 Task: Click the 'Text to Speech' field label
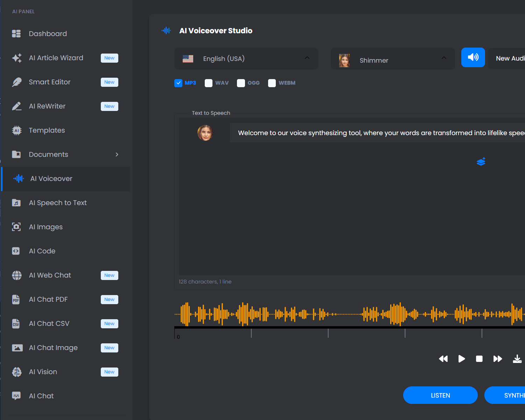[211, 113]
